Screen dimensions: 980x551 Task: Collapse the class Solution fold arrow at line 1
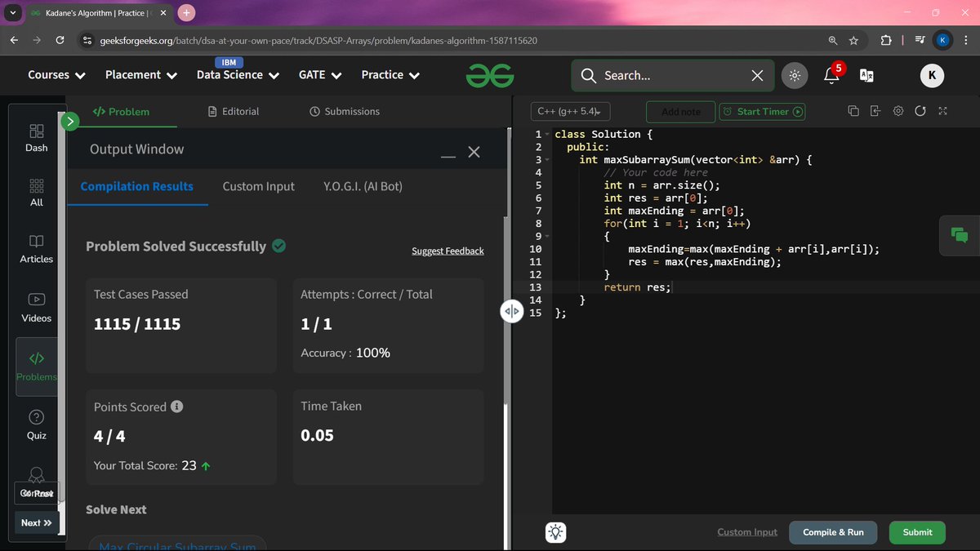pos(548,134)
